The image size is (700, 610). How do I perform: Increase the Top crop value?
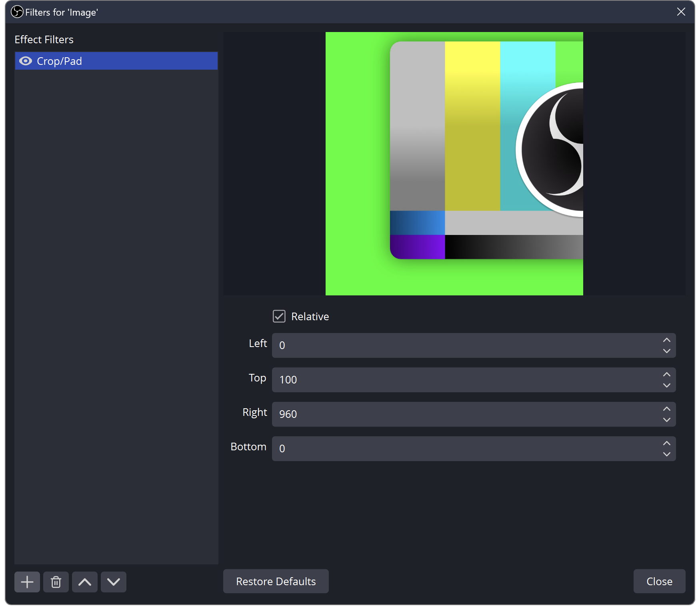click(x=666, y=375)
